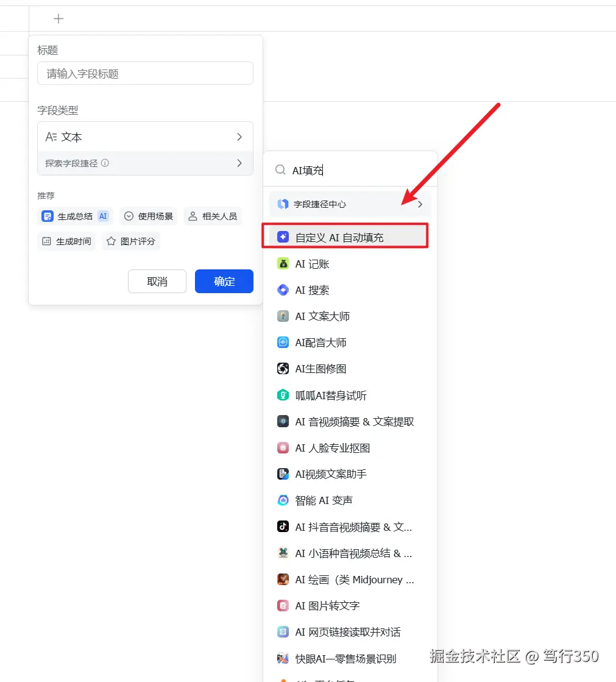Open the 文本 field type dropdown
The height and width of the screenshot is (682, 616).
(x=145, y=137)
